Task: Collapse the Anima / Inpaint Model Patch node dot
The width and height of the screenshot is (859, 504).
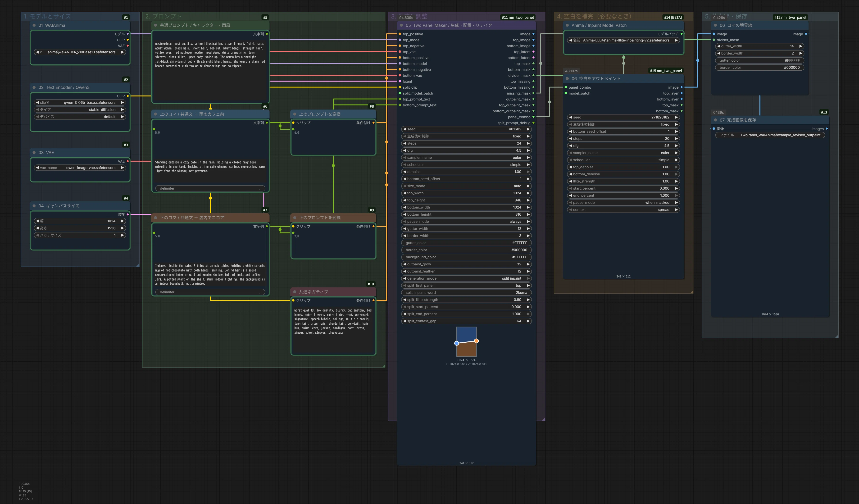Action: click(x=567, y=25)
